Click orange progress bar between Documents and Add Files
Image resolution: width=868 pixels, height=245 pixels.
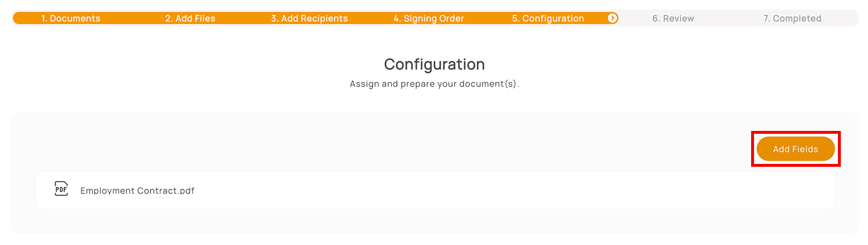pos(133,19)
